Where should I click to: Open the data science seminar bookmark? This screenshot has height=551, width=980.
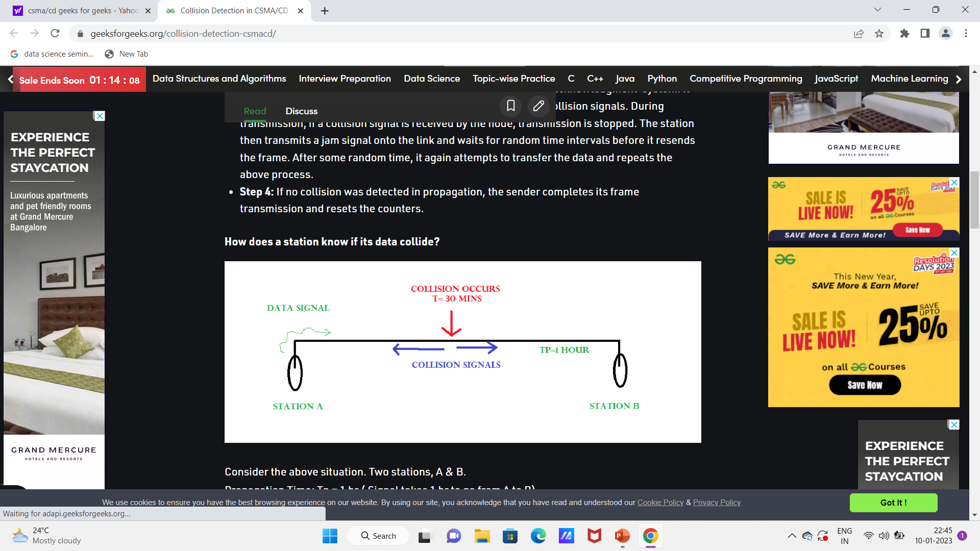[x=53, y=54]
